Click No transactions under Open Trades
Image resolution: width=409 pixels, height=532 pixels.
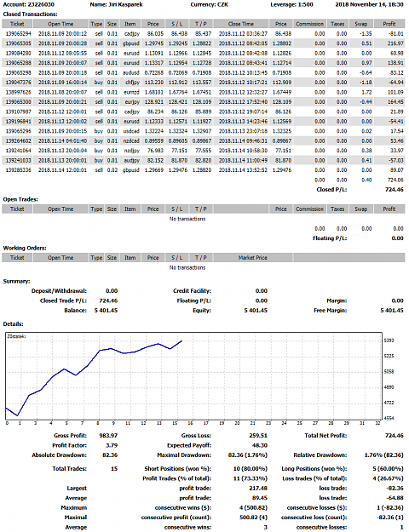pyautogui.click(x=187, y=219)
